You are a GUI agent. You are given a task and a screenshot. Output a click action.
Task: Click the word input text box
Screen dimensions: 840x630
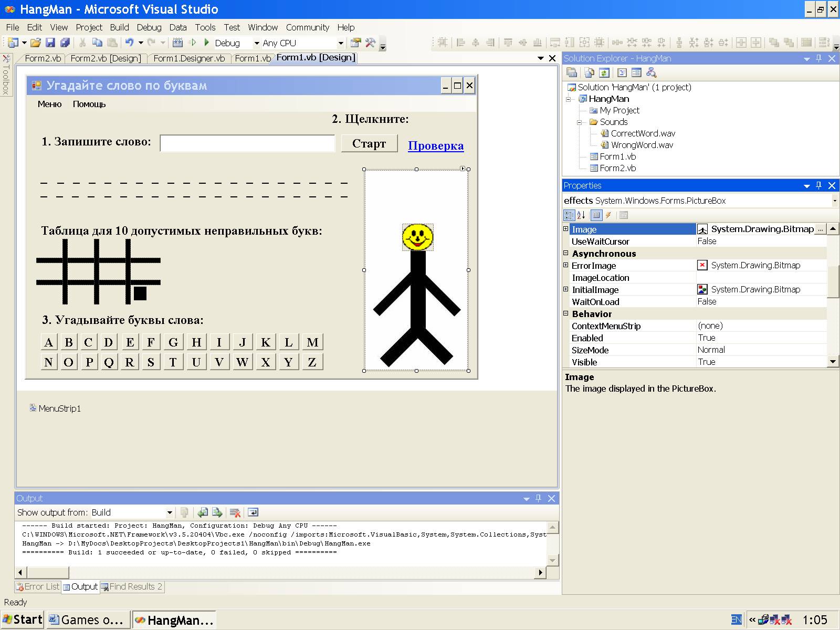[247, 143]
